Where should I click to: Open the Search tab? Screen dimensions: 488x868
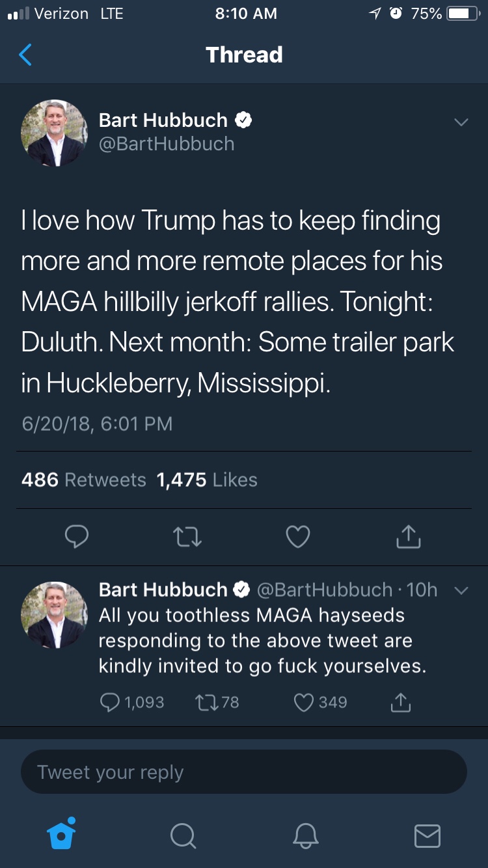point(183,836)
